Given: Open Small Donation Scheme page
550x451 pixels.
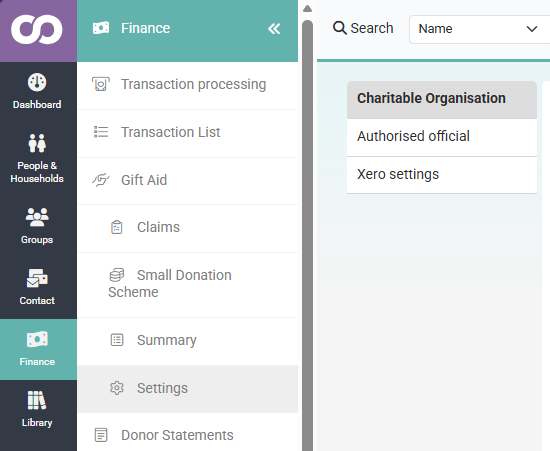Looking at the screenshot, I should tap(188, 284).
